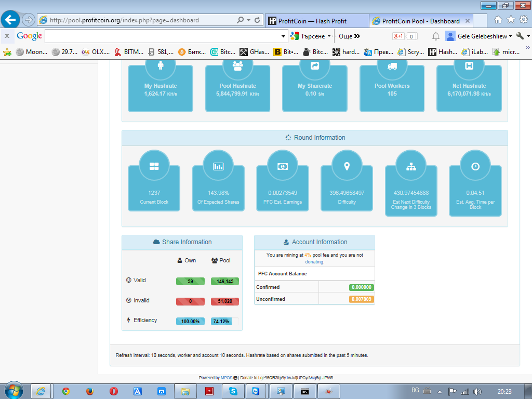532x399 pixels.
Task: Open Favorites star icon
Action: coord(511,20)
